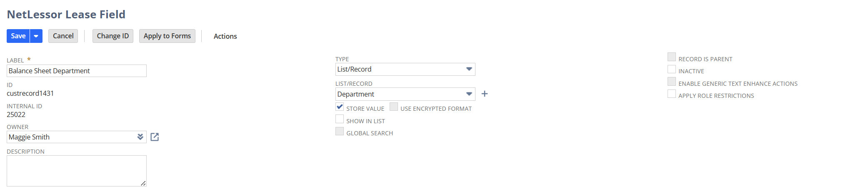Click Apply to Forms
This screenshot has width=868, height=194.
pyautogui.click(x=167, y=36)
